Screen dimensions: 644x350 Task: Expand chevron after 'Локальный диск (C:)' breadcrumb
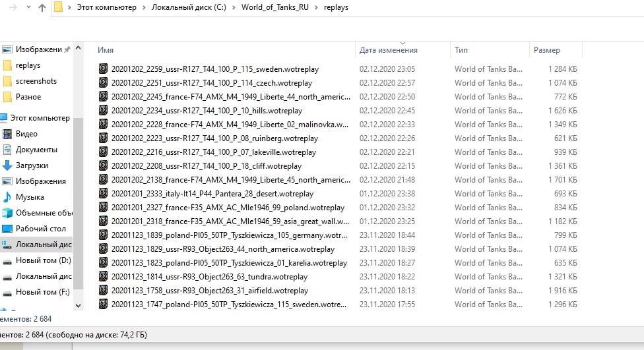pos(234,7)
